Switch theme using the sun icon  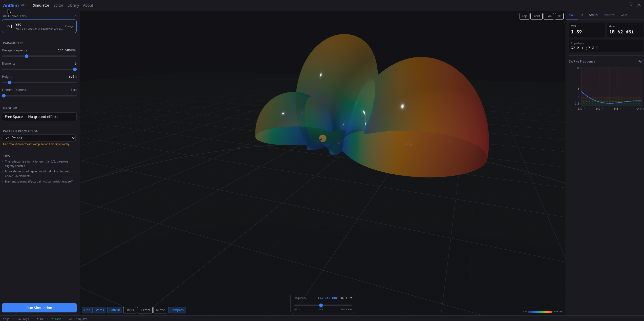coord(638,5)
